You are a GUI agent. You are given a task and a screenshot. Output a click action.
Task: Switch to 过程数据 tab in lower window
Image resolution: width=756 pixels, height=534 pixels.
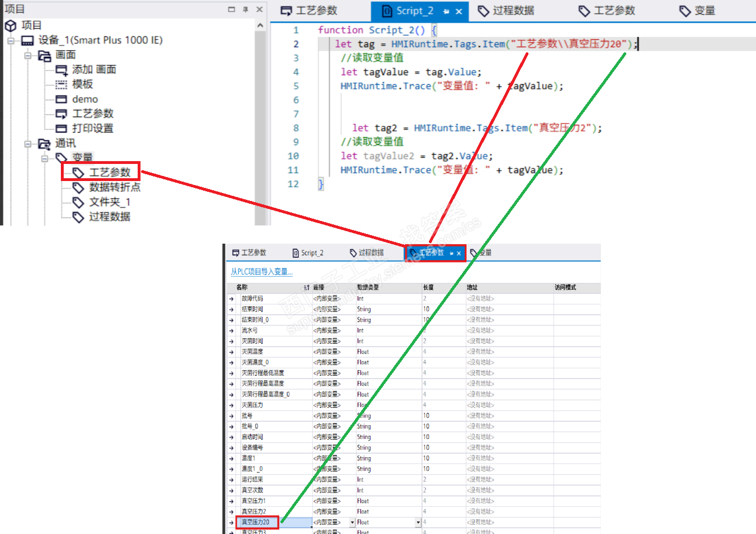click(x=367, y=253)
